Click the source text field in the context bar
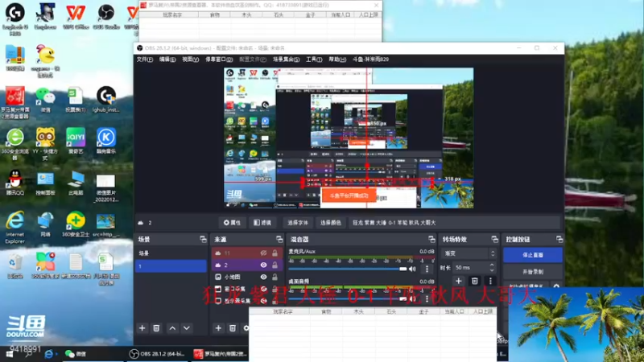 (454, 223)
